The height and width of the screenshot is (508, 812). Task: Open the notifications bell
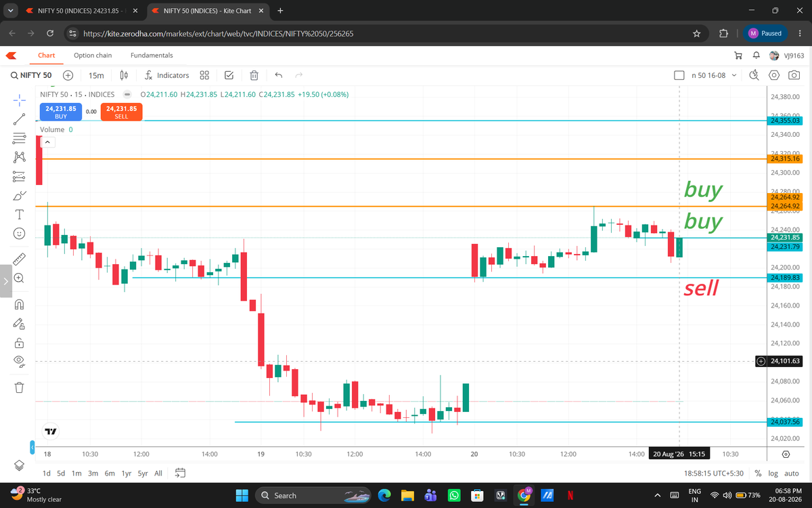click(756, 56)
